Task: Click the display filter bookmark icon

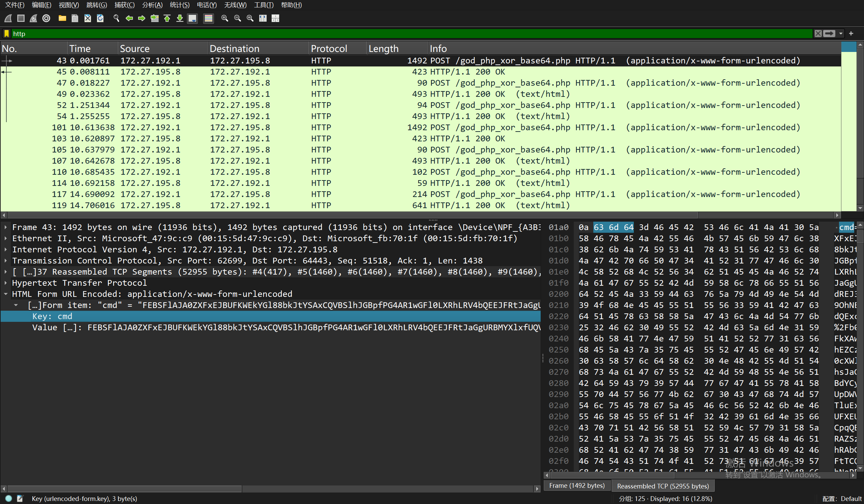Action: [6, 34]
